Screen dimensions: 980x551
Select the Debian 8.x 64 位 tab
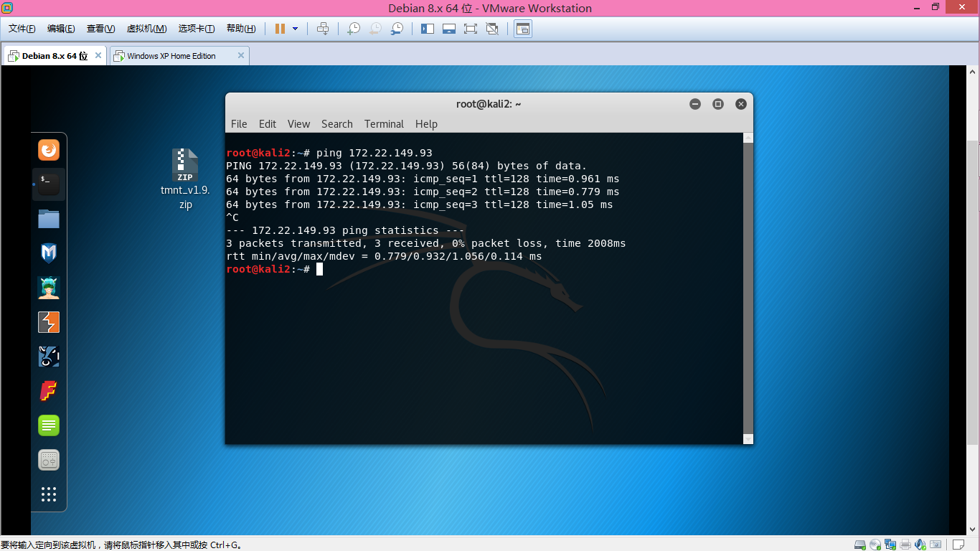pyautogui.click(x=55, y=56)
